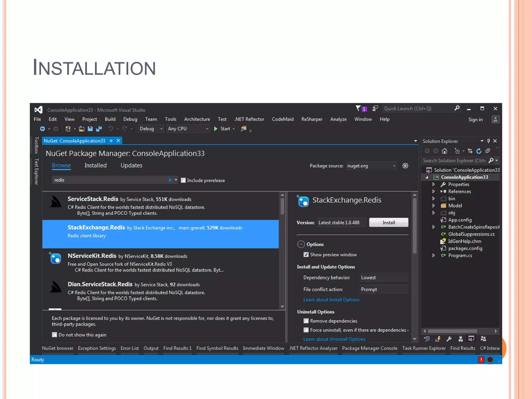Click Pending Changes Filter clock icon

(457, 151)
